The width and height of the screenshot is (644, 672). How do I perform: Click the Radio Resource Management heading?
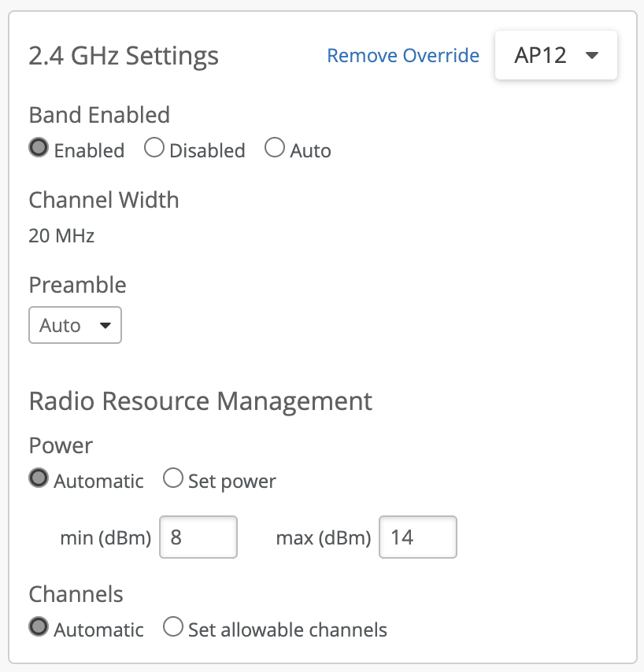[200, 401]
